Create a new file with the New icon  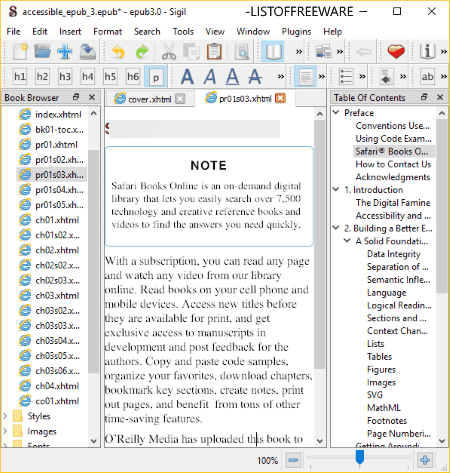tap(20, 52)
